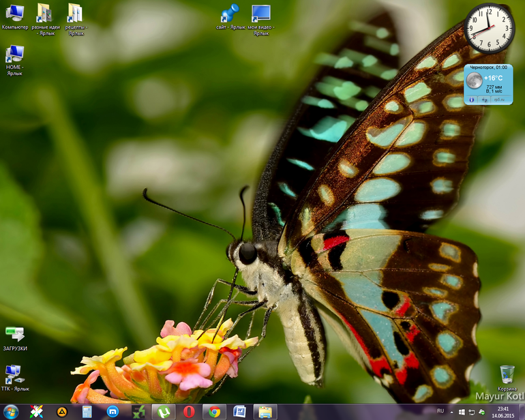Open the Calculator taskbar icon

(x=87, y=412)
